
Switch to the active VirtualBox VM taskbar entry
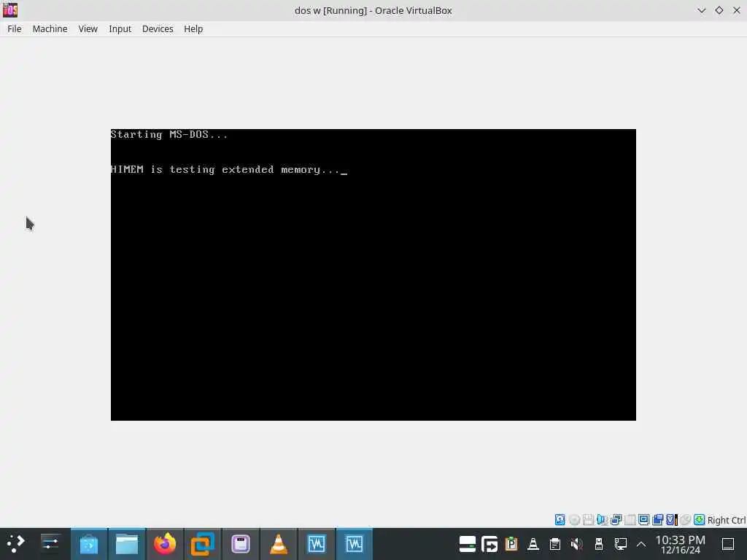(355, 544)
